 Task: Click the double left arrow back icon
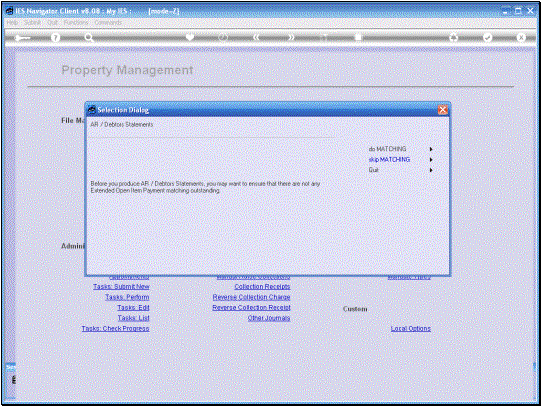[256, 37]
